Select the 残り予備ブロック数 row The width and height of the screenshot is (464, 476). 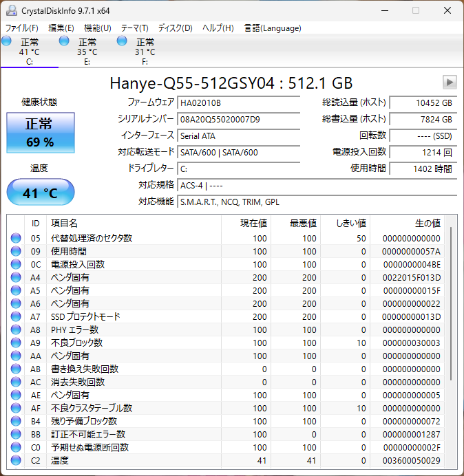(226, 421)
